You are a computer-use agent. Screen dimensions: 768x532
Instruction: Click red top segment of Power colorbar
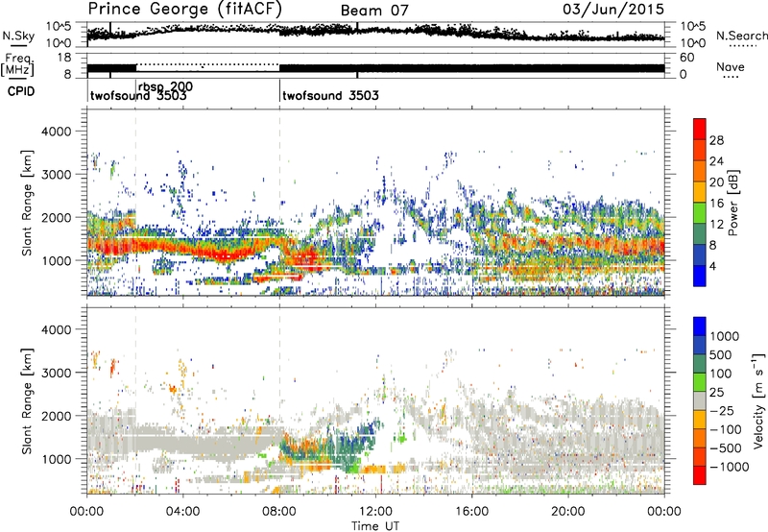(x=700, y=129)
